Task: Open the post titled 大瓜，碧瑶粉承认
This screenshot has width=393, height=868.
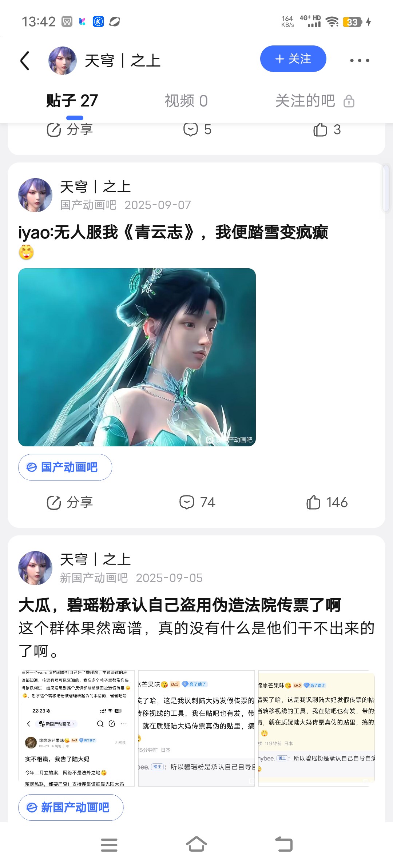Action: (x=179, y=605)
